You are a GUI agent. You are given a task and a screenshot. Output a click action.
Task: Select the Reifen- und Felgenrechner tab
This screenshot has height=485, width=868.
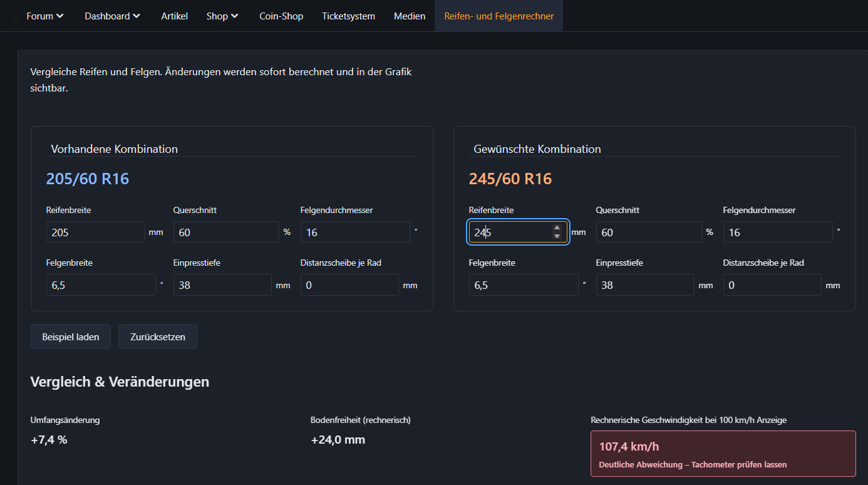pos(499,16)
